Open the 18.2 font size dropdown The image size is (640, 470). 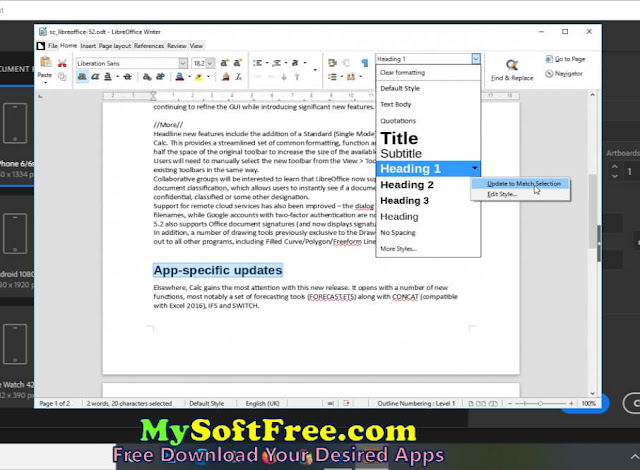point(210,63)
